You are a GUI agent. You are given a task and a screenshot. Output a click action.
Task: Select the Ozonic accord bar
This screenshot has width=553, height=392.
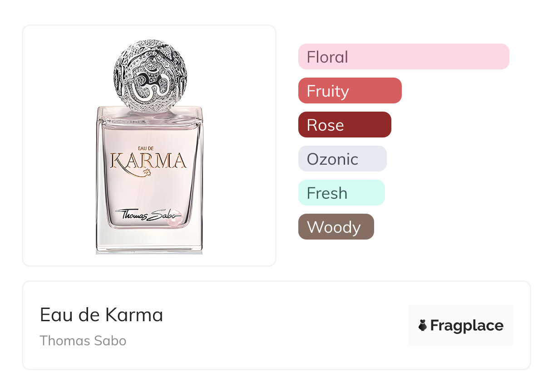click(x=342, y=159)
